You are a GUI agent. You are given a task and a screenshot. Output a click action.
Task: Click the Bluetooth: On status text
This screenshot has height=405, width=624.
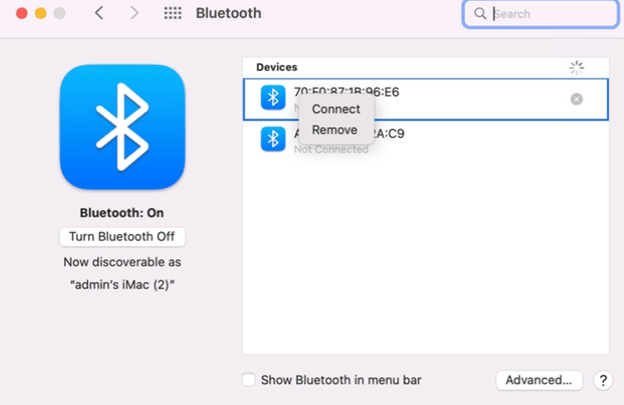pos(122,213)
